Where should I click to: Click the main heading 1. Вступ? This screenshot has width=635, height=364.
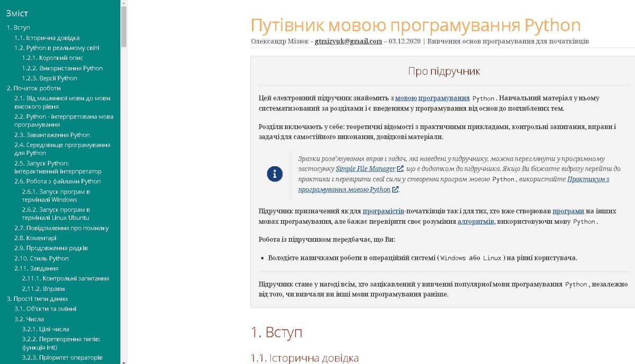pos(276,333)
